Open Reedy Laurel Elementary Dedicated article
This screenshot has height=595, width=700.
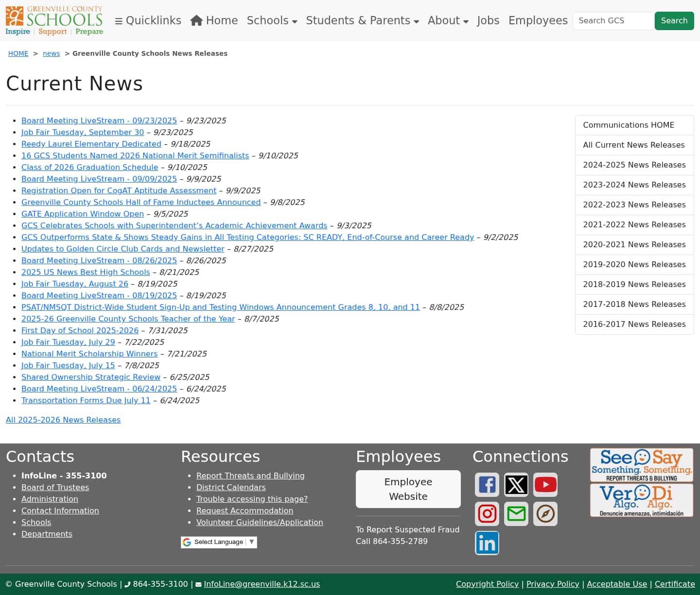91,144
